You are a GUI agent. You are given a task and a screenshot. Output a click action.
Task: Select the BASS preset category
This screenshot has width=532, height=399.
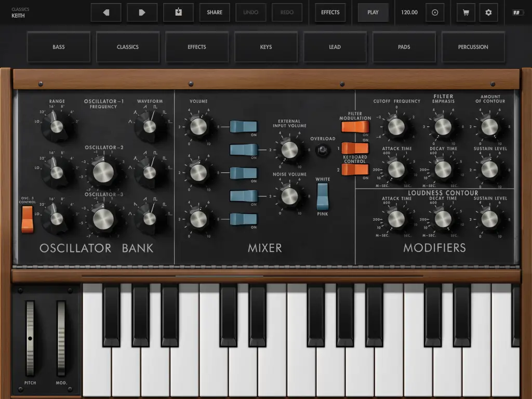click(x=59, y=47)
